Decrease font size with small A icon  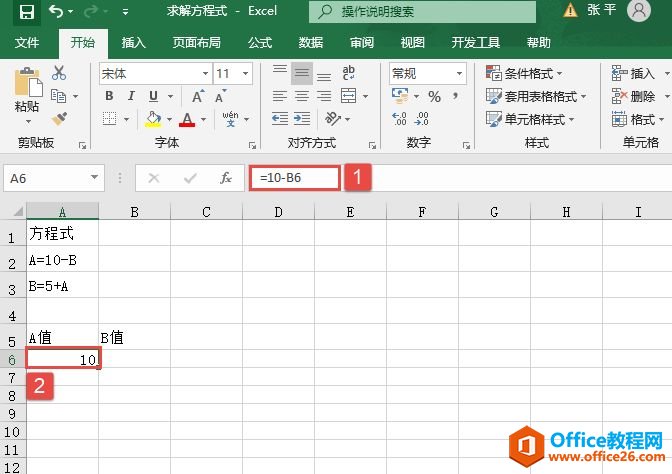[220, 96]
